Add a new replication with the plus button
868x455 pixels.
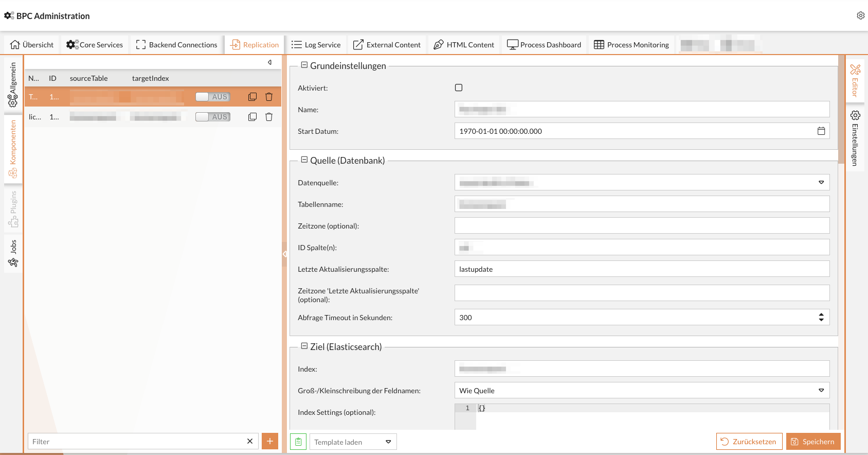(270, 441)
